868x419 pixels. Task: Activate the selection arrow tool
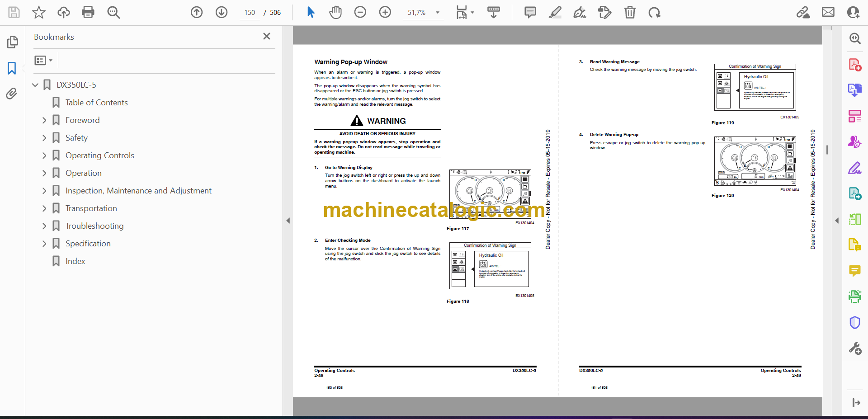311,12
